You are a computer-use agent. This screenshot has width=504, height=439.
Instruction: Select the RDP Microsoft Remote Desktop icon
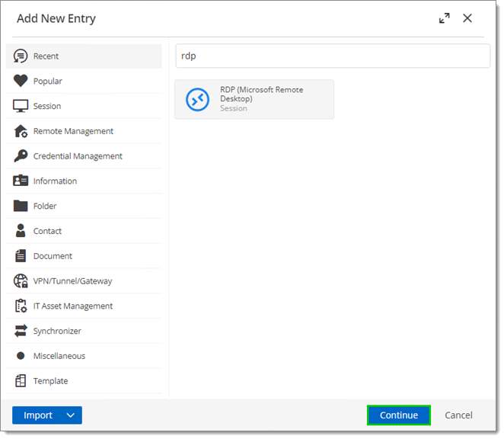(x=197, y=99)
